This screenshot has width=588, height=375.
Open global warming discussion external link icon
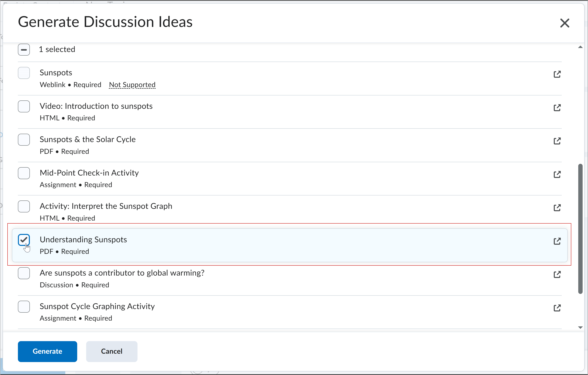pyautogui.click(x=557, y=275)
